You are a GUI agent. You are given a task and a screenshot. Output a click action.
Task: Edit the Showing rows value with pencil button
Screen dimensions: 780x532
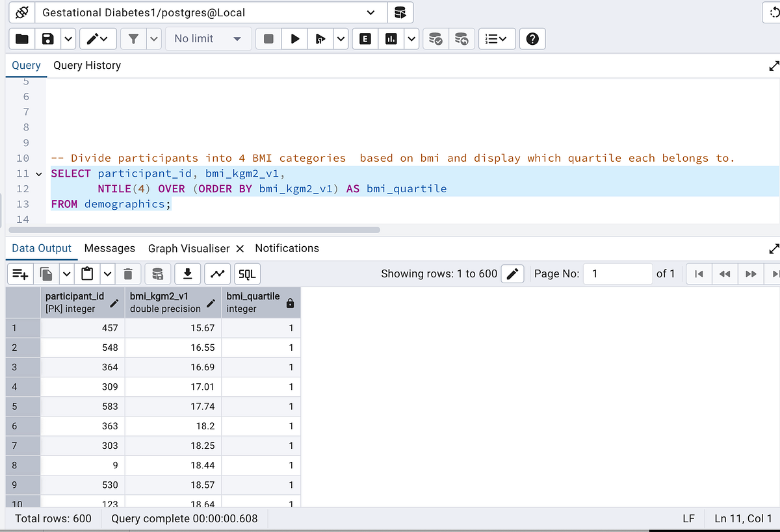[x=512, y=273]
